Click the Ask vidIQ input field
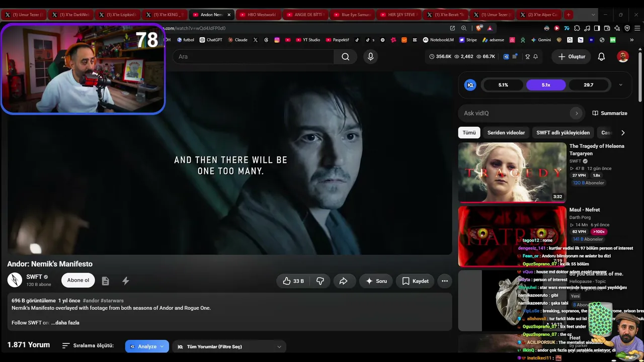This screenshot has height=362, width=644. click(x=517, y=113)
